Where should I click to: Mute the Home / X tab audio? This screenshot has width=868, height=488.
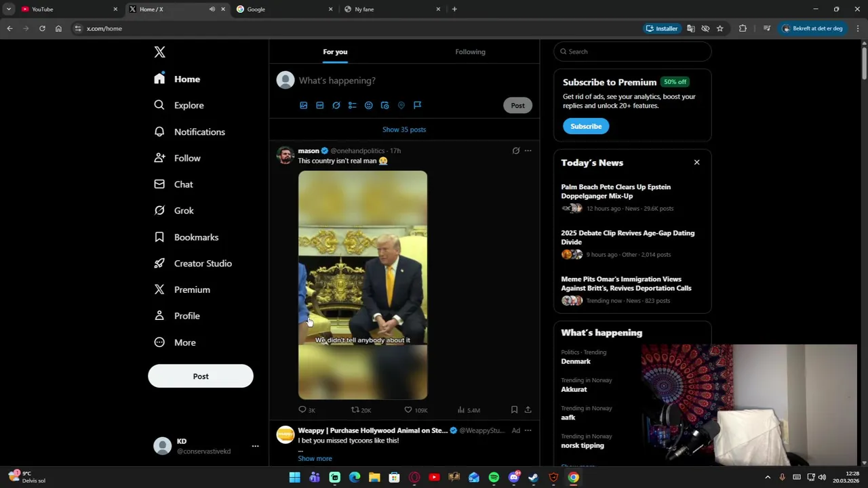(212, 9)
